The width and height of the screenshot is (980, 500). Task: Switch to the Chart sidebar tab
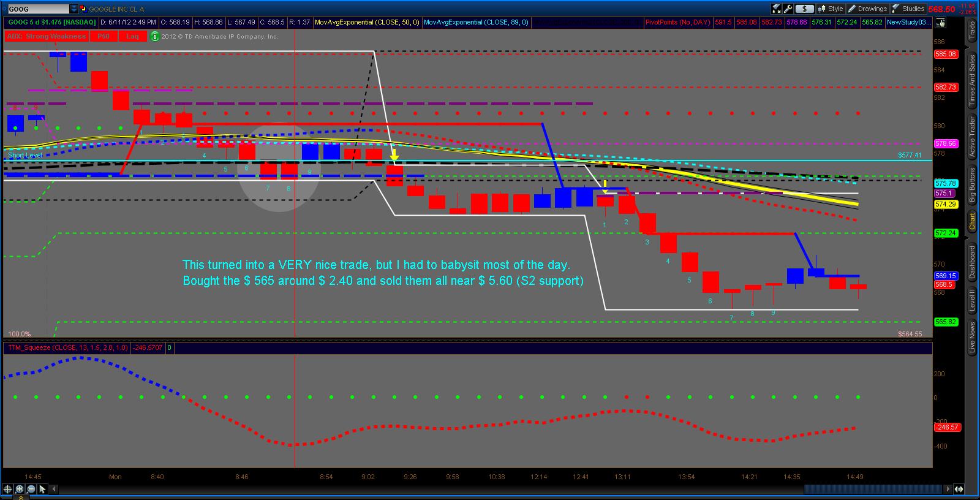pos(972,222)
